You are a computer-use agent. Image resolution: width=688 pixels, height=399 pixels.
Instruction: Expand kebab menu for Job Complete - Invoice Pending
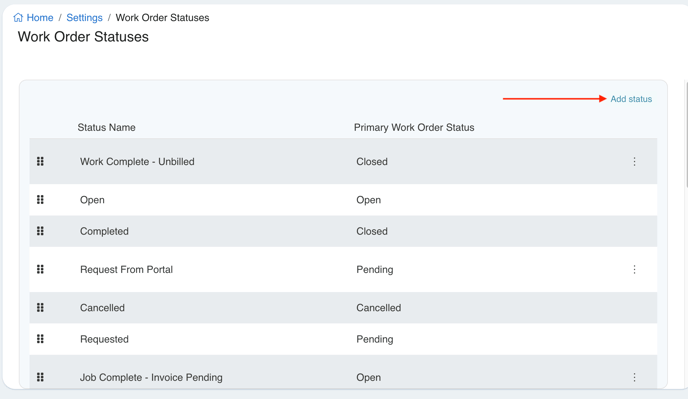(x=634, y=377)
